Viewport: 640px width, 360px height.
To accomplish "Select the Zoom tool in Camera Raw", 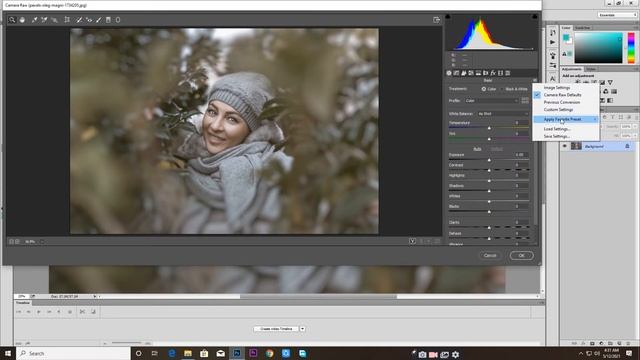I will coord(12,20).
